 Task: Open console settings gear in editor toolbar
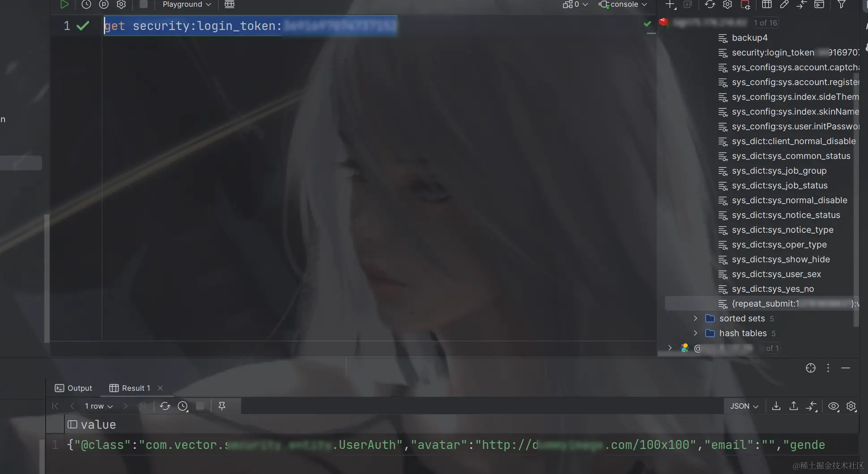coord(121,4)
